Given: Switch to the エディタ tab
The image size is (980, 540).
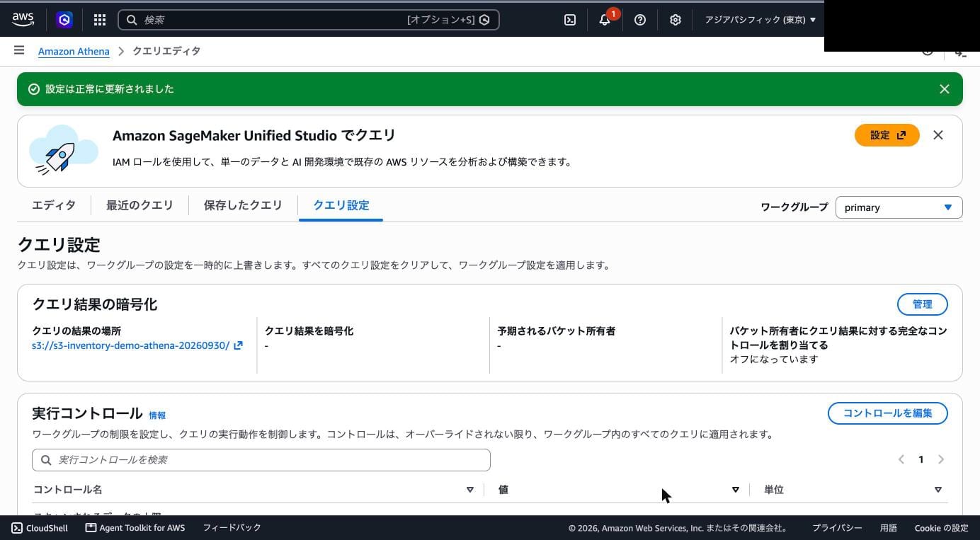Looking at the screenshot, I should click(x=54, y=205).
